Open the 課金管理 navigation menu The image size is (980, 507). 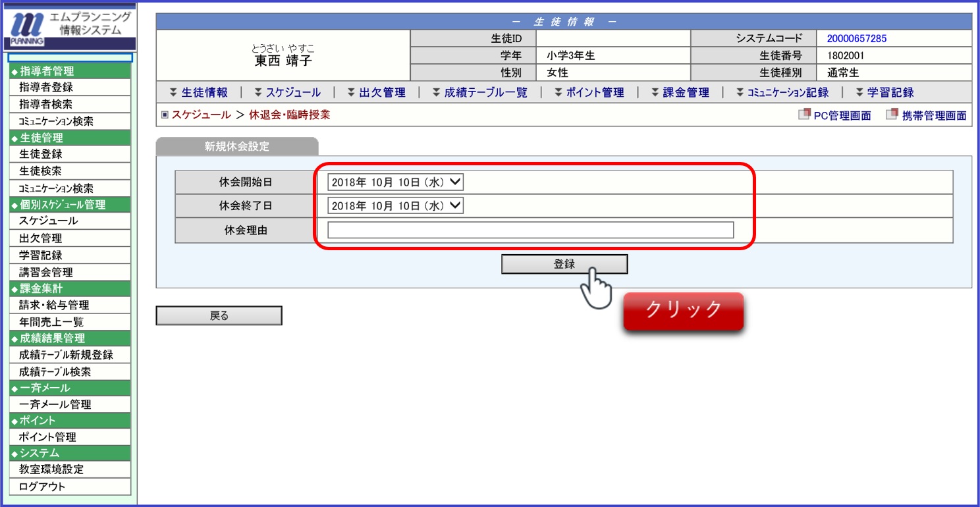click(680, 93)
